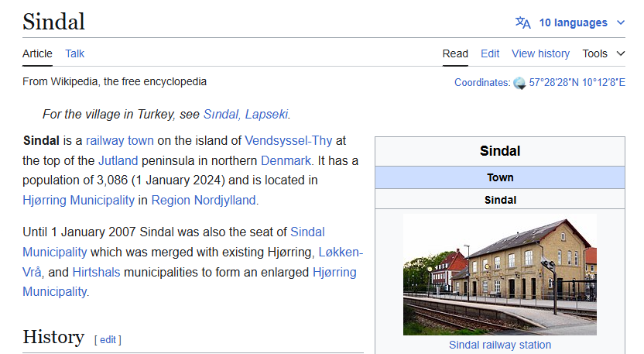The height and width of the screenshot is (354, 644).
Task: Click the Jutland link
Action: click(x=118, y=160)
